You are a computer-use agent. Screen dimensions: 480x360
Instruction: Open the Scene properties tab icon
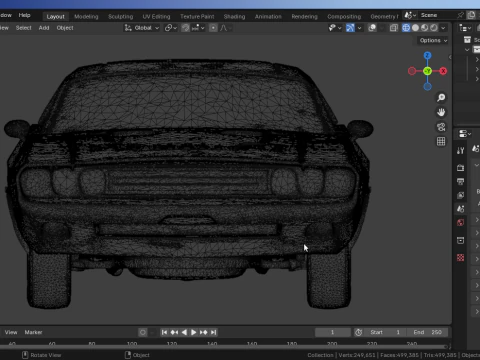pos(461,209)
